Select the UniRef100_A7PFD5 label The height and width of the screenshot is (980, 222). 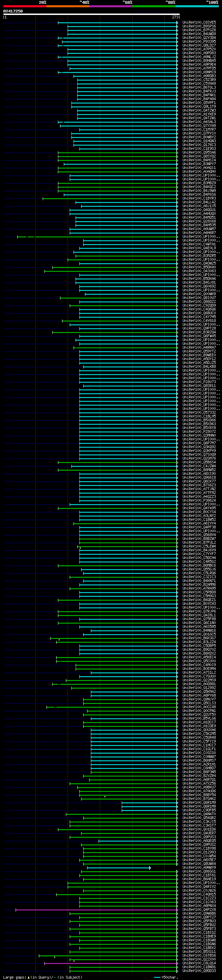199,68
